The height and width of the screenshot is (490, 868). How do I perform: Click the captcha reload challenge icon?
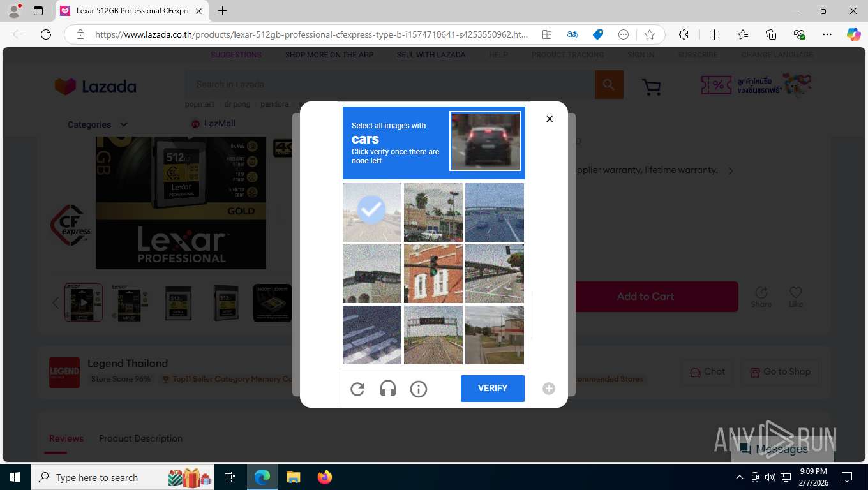click(x=357, y=389)
